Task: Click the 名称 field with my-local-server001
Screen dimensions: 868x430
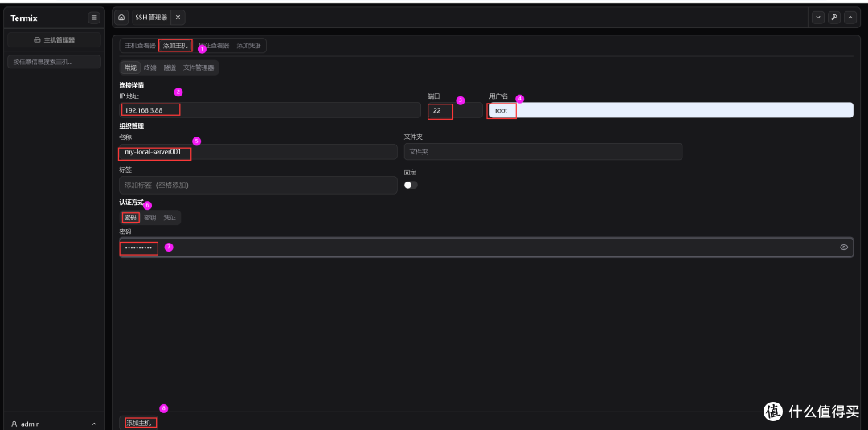Action: click(259, 152)
